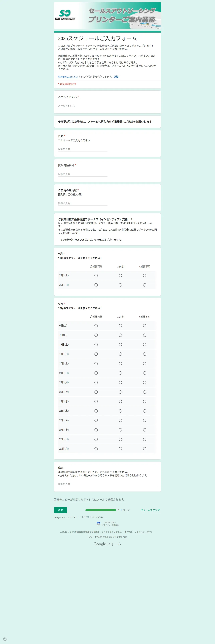Select △未定 for 28日(日)

120,439
